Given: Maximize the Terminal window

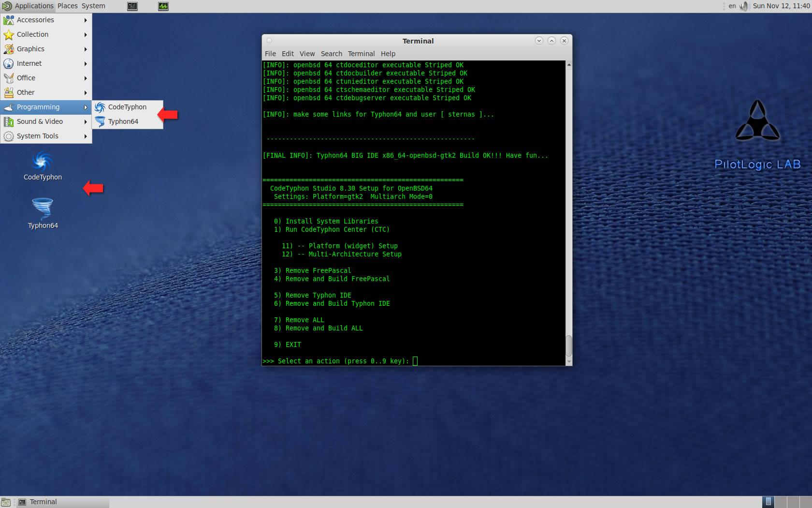Looking at the screenshot, I should coord(551,41).
